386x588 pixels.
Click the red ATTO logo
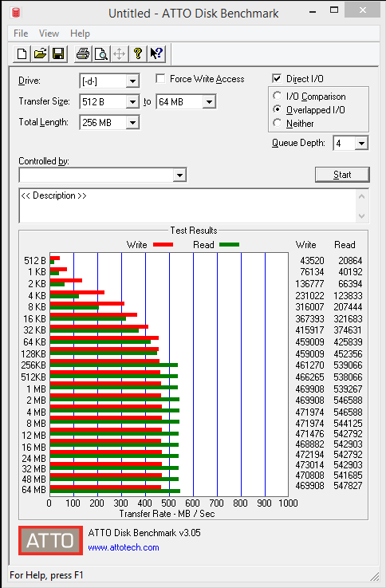coord(50,540)
